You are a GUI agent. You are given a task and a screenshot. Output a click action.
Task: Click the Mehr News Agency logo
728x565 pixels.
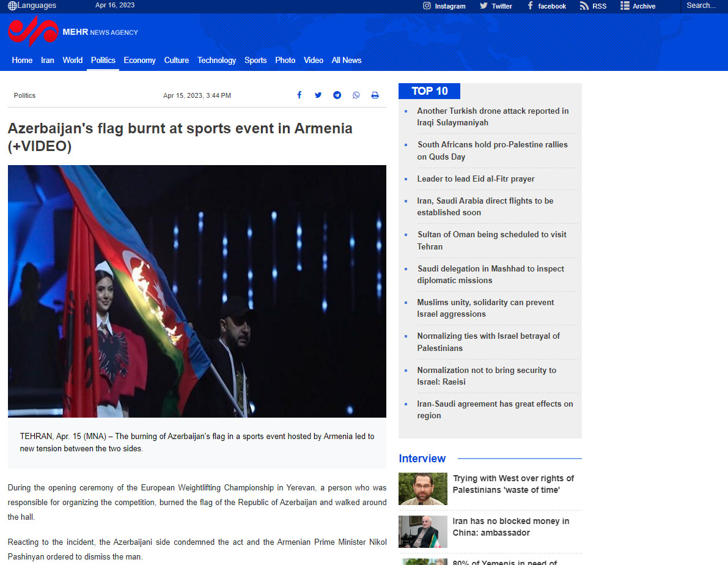click(72, 32)
